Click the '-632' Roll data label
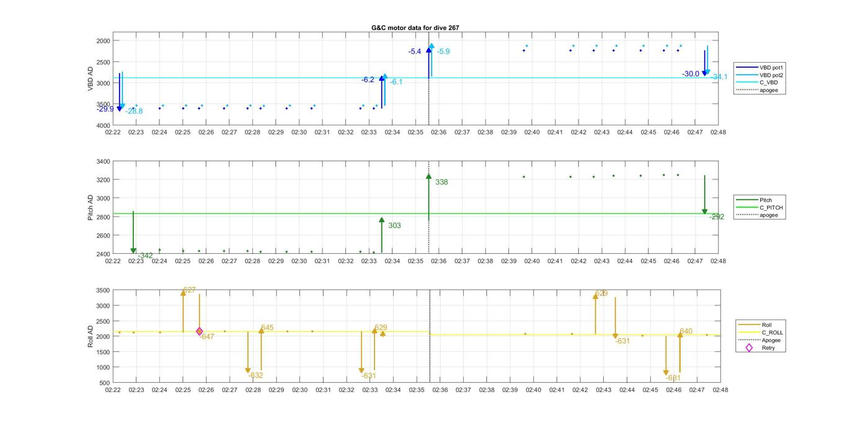This screenshot has width=868, height=430. coord(255,375)
